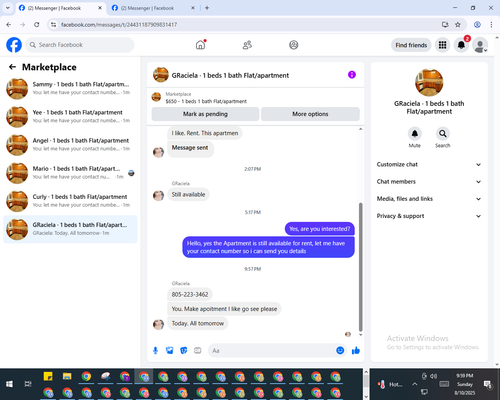Click the 'Today. All tomorrow' message
This screenshot has height=400, width=500.
tap(198, 323)
